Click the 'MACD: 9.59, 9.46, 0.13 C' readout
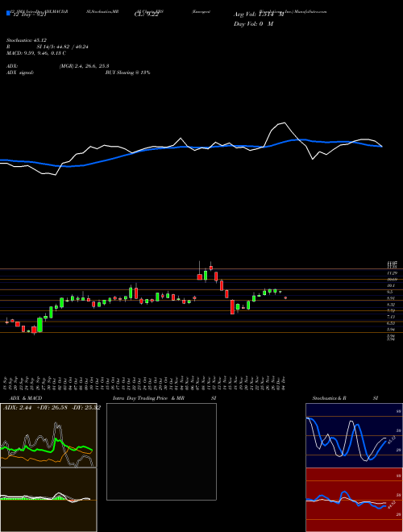 pyautogui.click(x=36, y=53)
